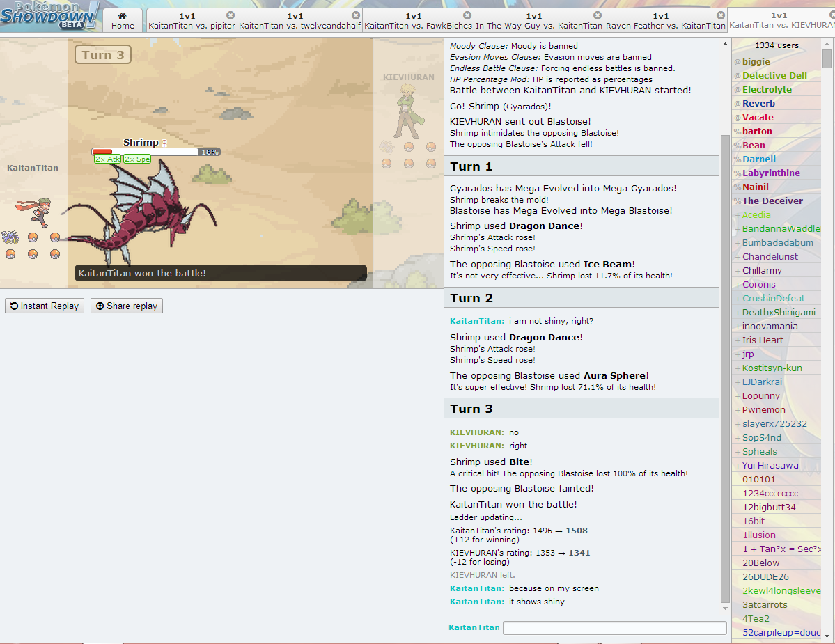Viewport: 835px width, 644px height.
Task: Click KIEVHURAN's name in the chat log
Action: (477, 432)
